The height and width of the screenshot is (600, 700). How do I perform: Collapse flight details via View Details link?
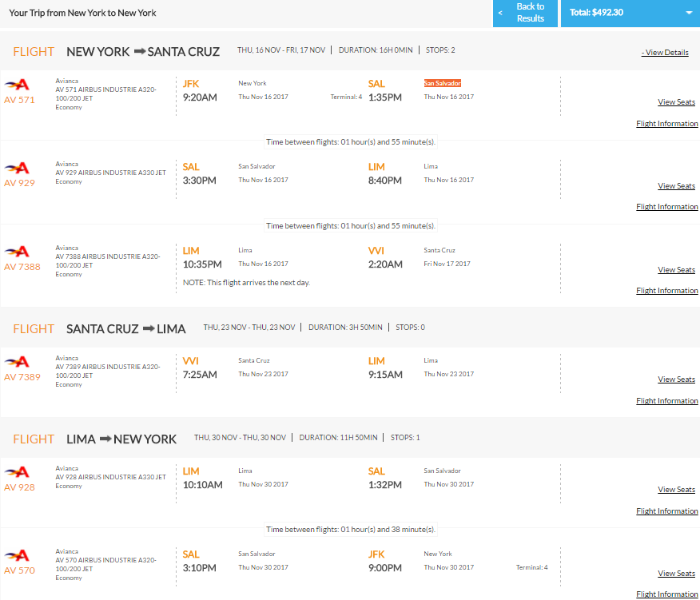point(665,53)
